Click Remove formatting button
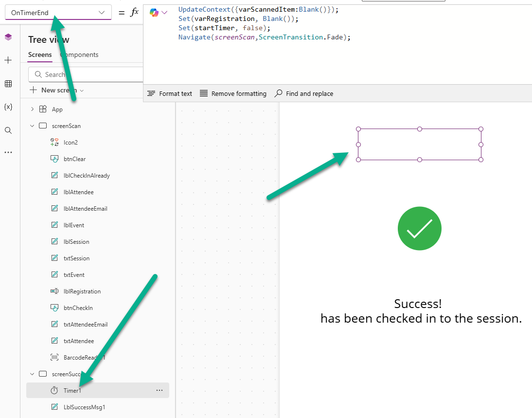The width and height of the screenshot is (532, 418). [x=233, y=93]
